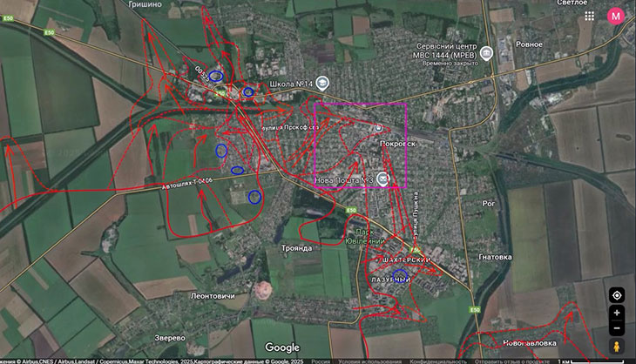Image resolution: width=636 pixels, height=364 pixels.
Task: Select the Парк Ювілейний label
Action: (365, 236)
